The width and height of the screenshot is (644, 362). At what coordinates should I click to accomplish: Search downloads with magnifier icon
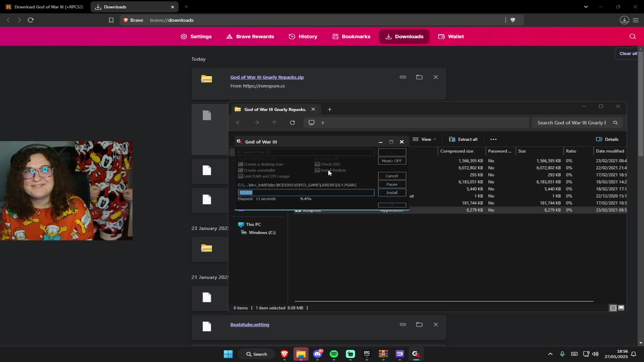pos(633,37)
